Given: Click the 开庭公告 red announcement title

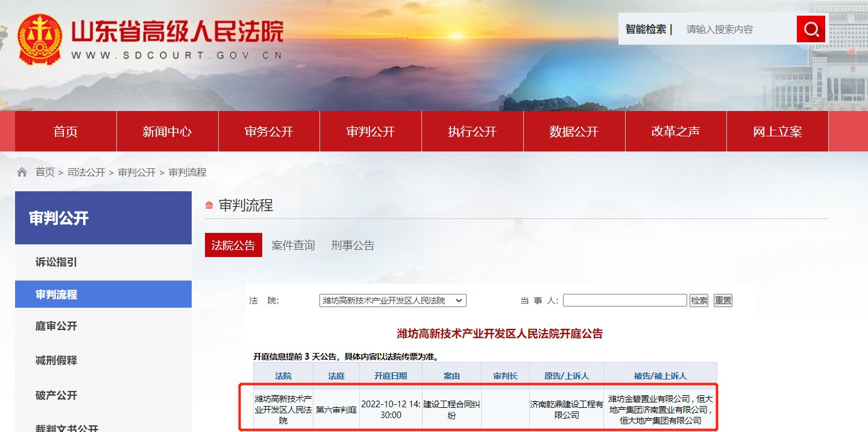Looking at the screenshot, I should tap(500, 334).
